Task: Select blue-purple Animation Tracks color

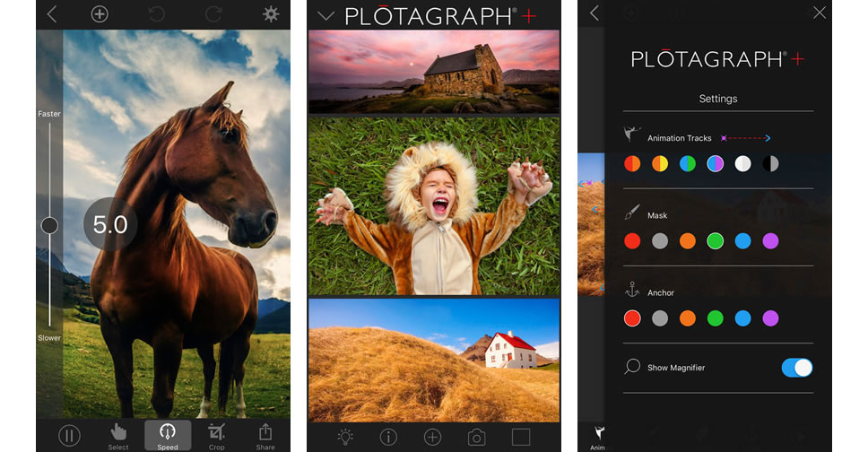Action: 716,163
